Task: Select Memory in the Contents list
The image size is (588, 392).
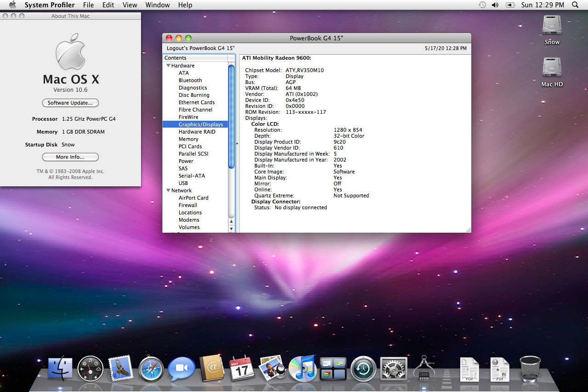Action: click(188, 139)
